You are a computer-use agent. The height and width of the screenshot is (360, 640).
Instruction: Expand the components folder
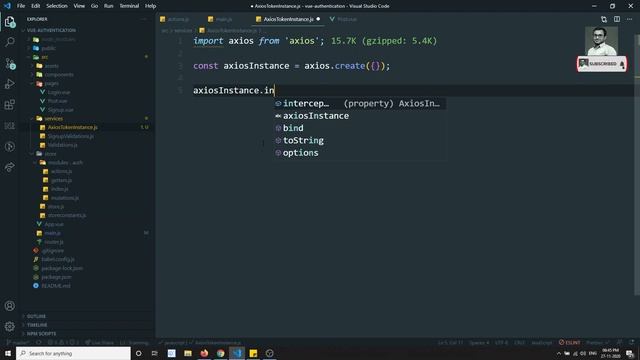coord(59,75)
